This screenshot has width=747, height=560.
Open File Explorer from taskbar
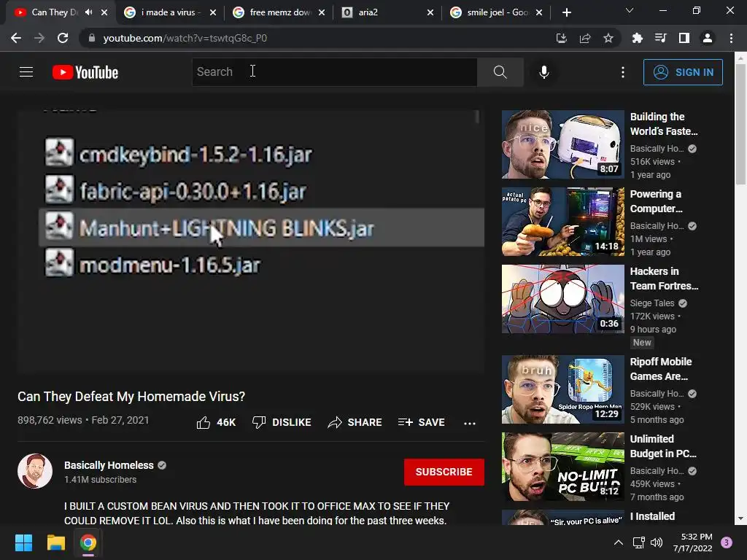[x=55, y=542]
